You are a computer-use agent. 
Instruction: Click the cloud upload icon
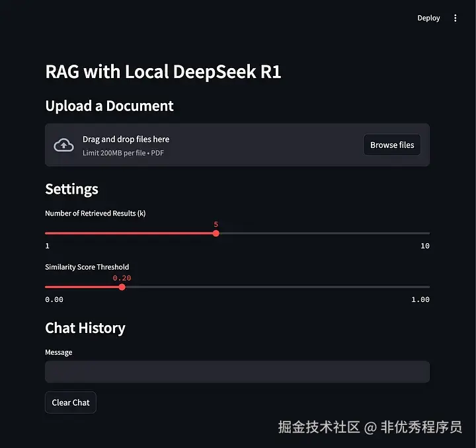(63, 145)
